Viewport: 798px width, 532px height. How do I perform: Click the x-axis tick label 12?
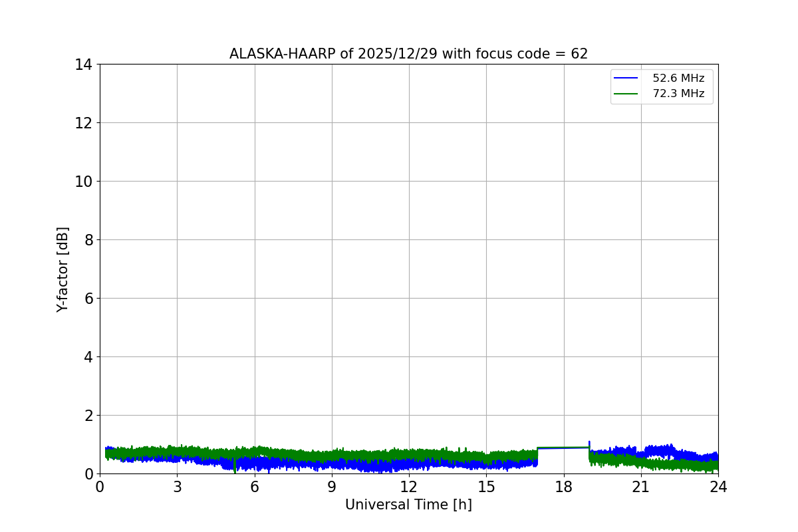[x=409, y=487]
